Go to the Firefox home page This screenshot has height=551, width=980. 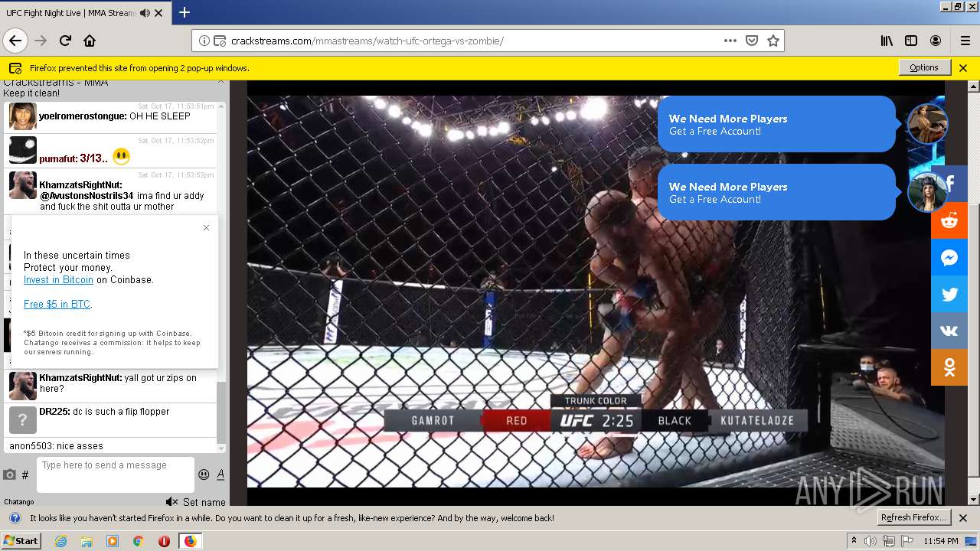90,41
